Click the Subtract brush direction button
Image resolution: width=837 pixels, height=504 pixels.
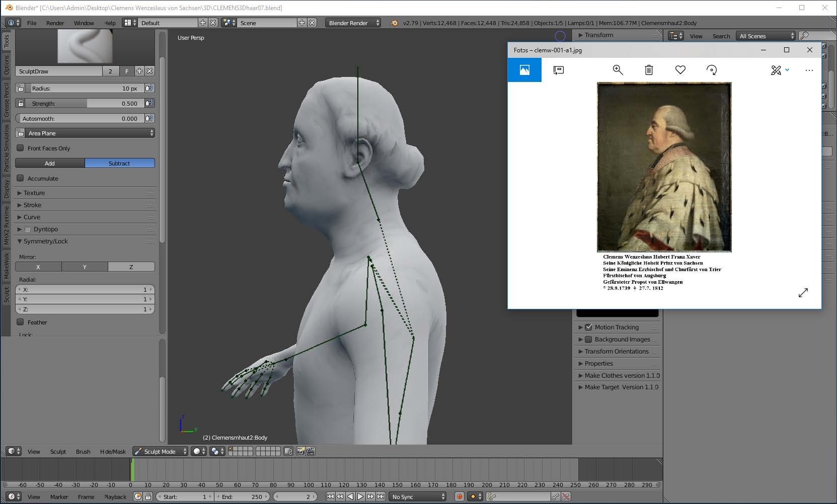(119, 163)
